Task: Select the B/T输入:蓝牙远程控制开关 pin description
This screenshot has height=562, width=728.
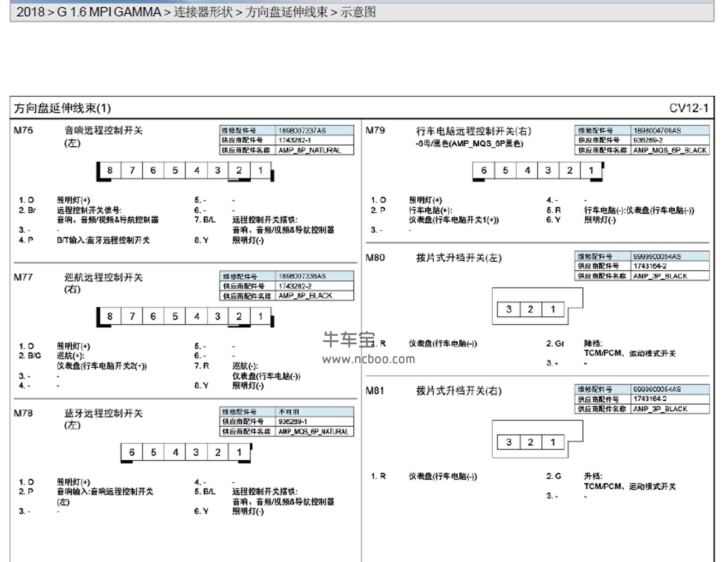Action: (x=103, y=240)
